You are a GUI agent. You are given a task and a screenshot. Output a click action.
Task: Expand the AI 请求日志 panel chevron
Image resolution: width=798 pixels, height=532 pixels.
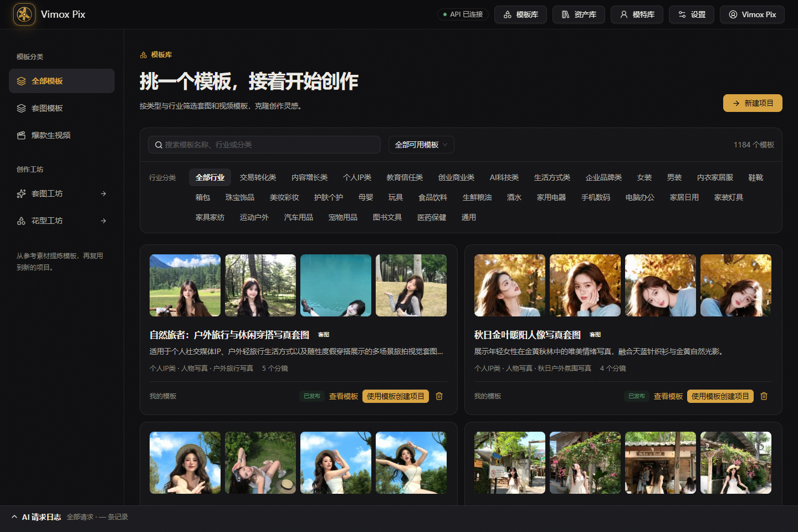click(x=14, y=517)
